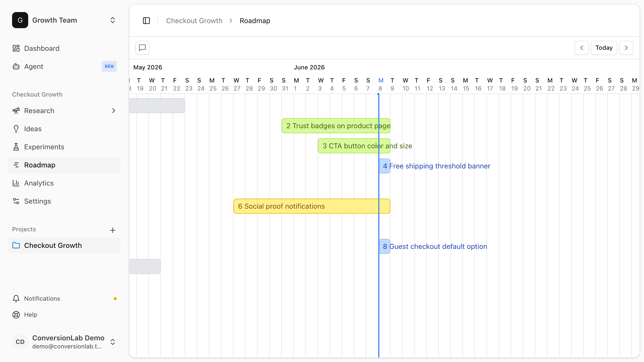Click the May 2026 month label
Screen dimensions: 644x362
(x=148, y=67)
